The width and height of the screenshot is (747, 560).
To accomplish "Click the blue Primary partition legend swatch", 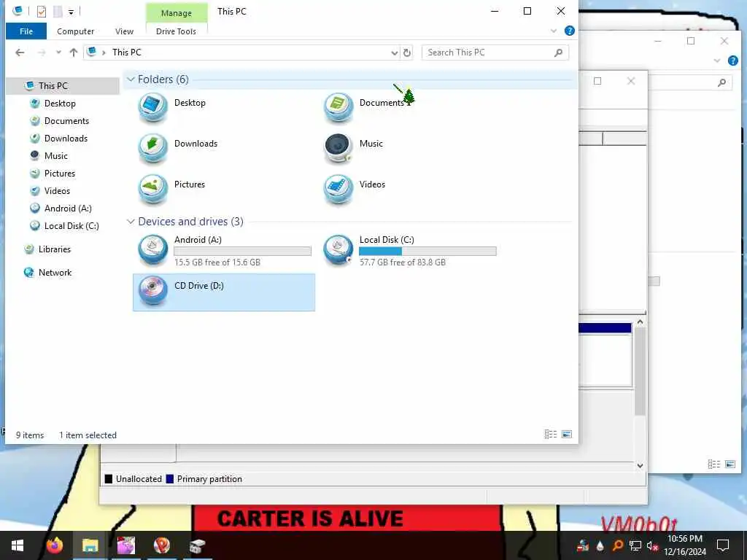I will [x=169, y=479].
